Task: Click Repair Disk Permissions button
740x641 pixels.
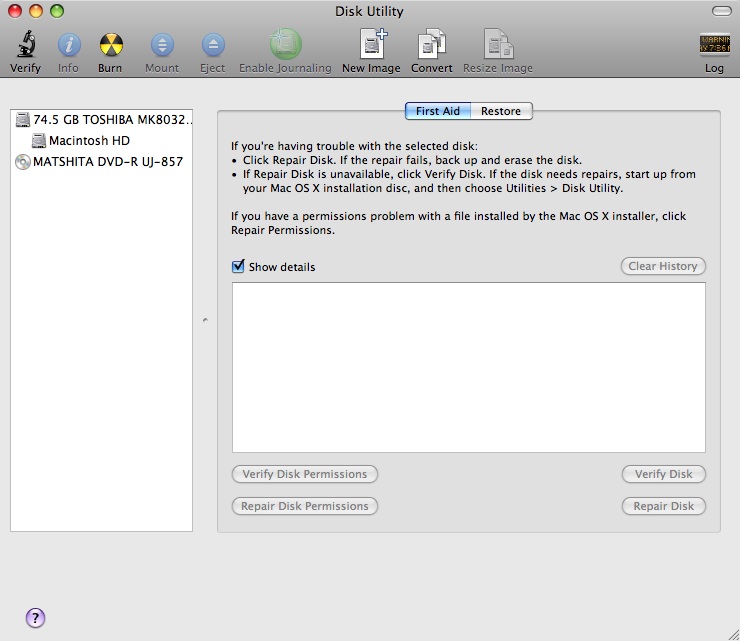Action: pyautogui.click(x=305, y=506)
